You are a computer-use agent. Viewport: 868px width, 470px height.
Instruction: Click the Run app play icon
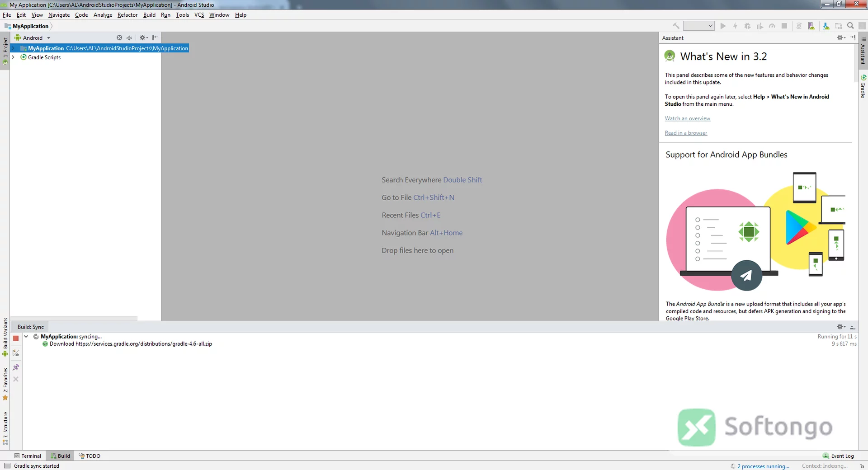tap(723, 26)
